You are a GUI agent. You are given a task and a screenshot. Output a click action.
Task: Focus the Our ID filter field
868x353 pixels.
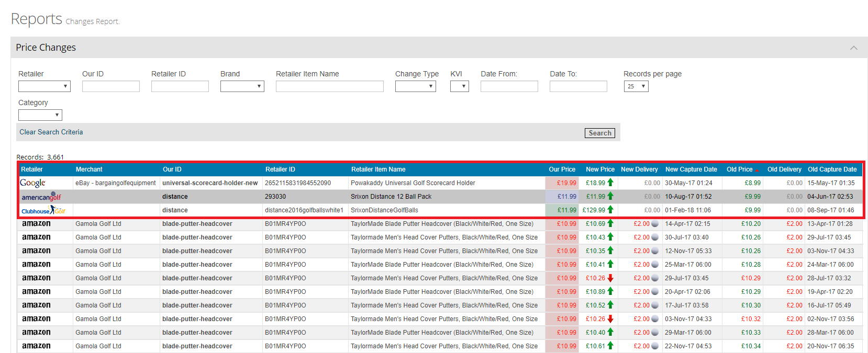pos(111,86)
